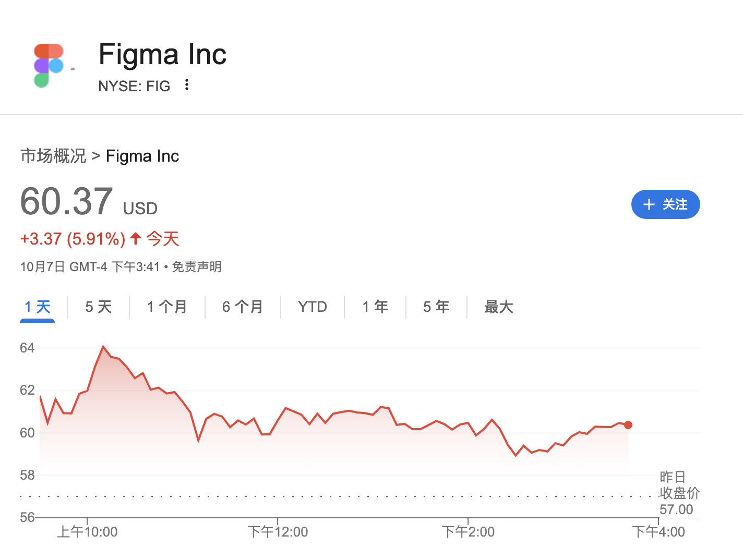Show the 1 年 chart range
The height and width of the screenshot is (560, 743).
point(375,307)
